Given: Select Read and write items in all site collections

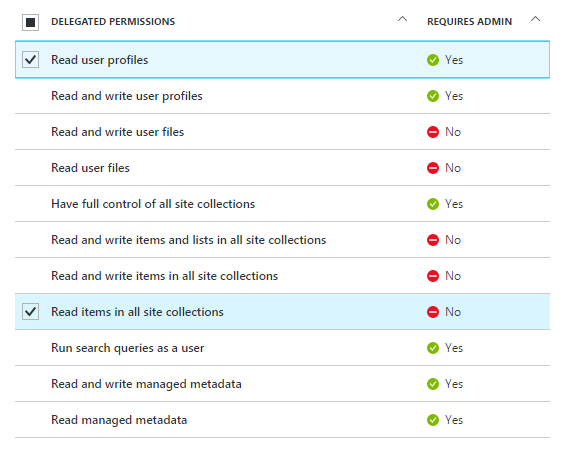Looking at the screenshot, I should click(282, 276).
